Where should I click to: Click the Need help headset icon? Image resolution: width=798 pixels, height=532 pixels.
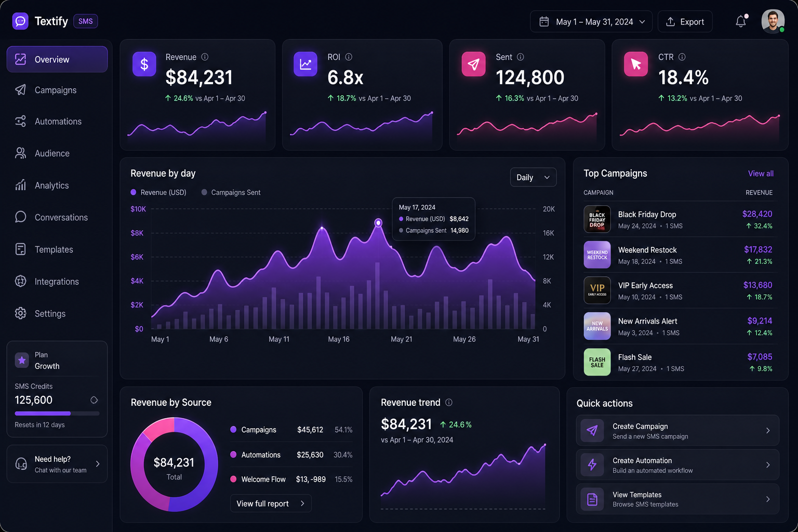pyautogui.click(x=21, y=464)
